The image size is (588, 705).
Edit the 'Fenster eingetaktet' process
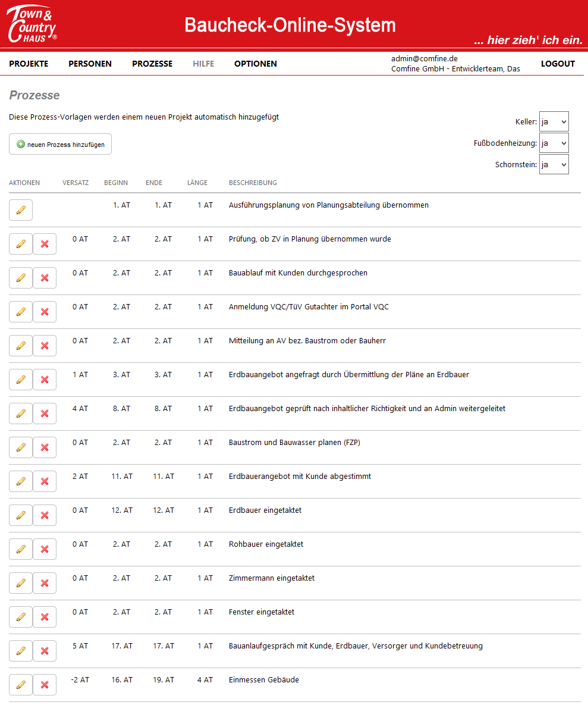(x=21, y=617)
